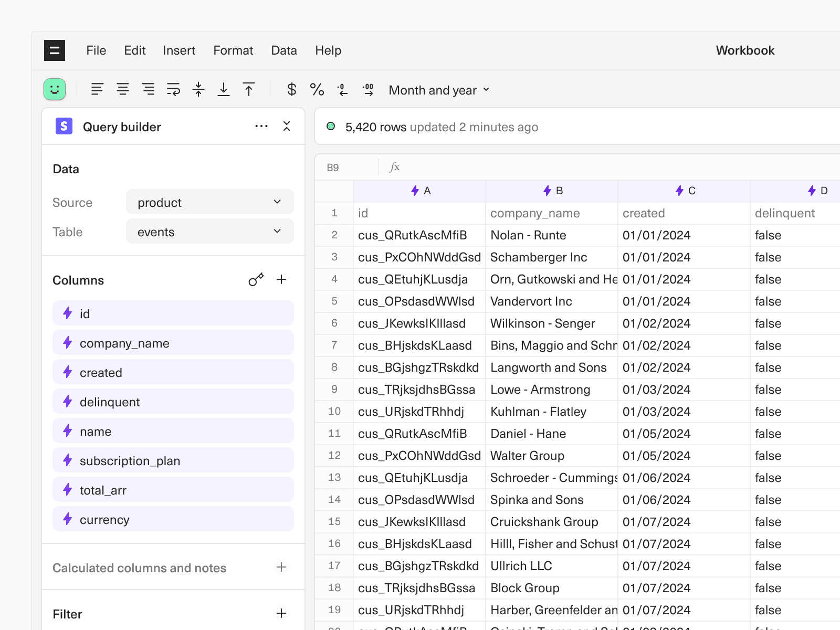Screen dimensions: 840x630
Task: Open Query builder more options menu
Action: tap(261, 126)
